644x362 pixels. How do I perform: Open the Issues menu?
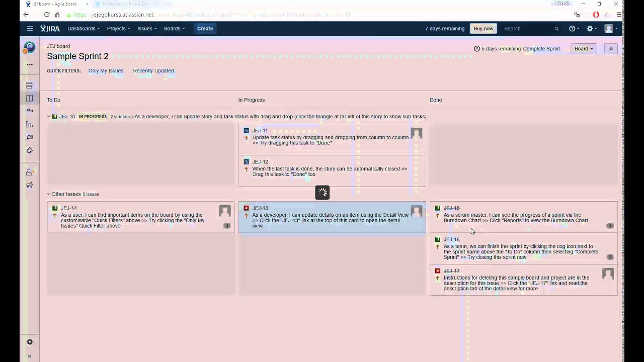coord(147,29)
